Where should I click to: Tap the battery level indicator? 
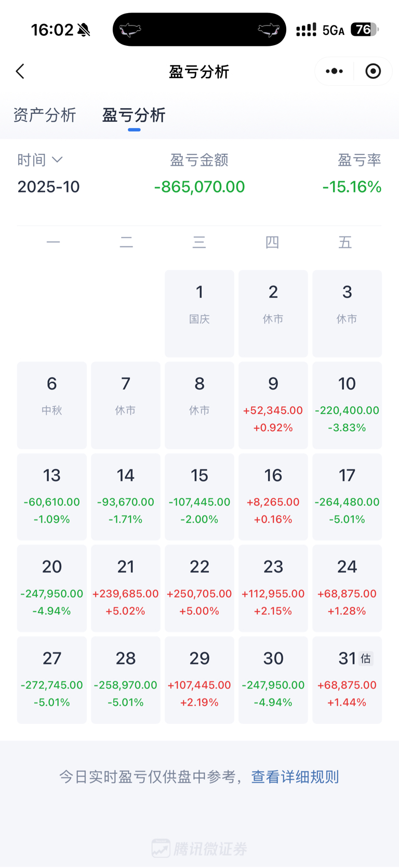[x=364, y=30]
